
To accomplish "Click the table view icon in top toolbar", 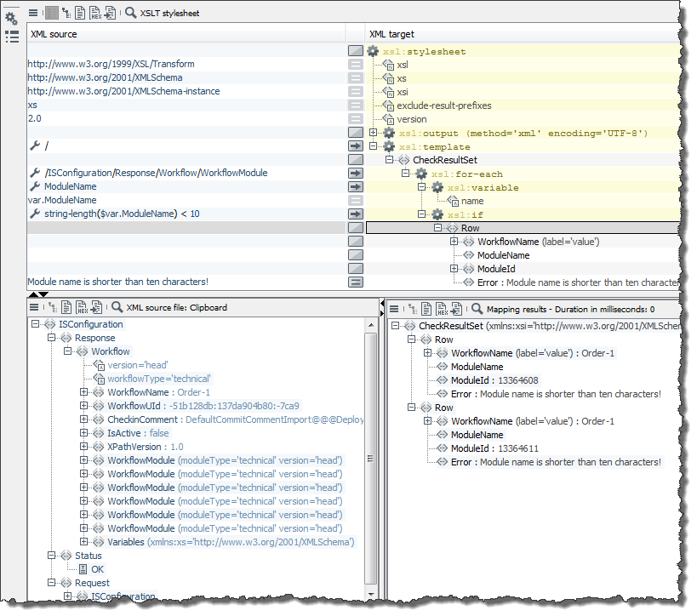I will [50, 14].
